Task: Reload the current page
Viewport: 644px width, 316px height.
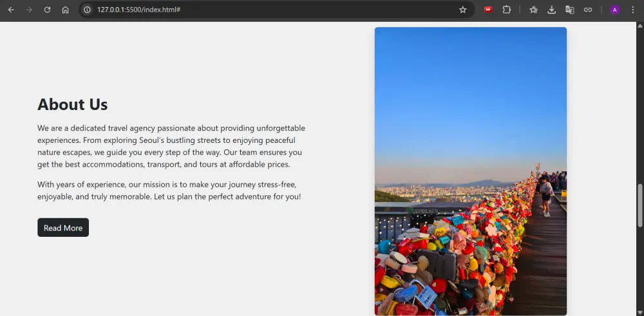Action: click(x=47, y=10)
